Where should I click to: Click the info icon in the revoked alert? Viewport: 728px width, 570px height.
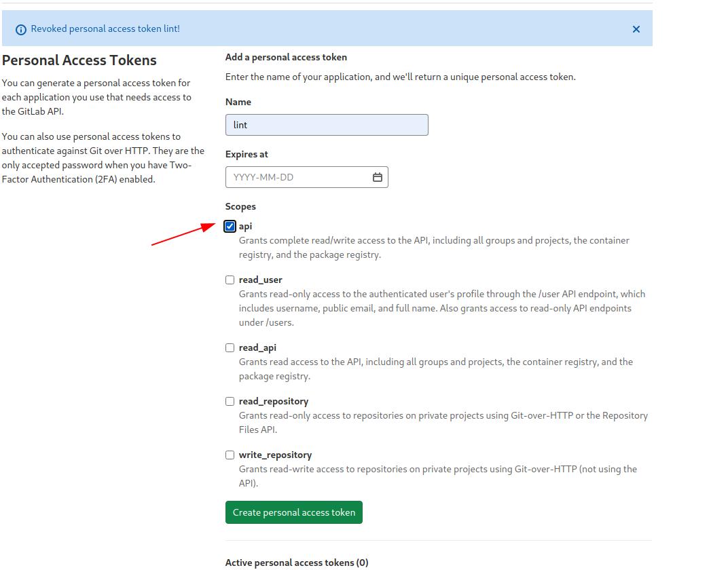[x=20, y=29]
